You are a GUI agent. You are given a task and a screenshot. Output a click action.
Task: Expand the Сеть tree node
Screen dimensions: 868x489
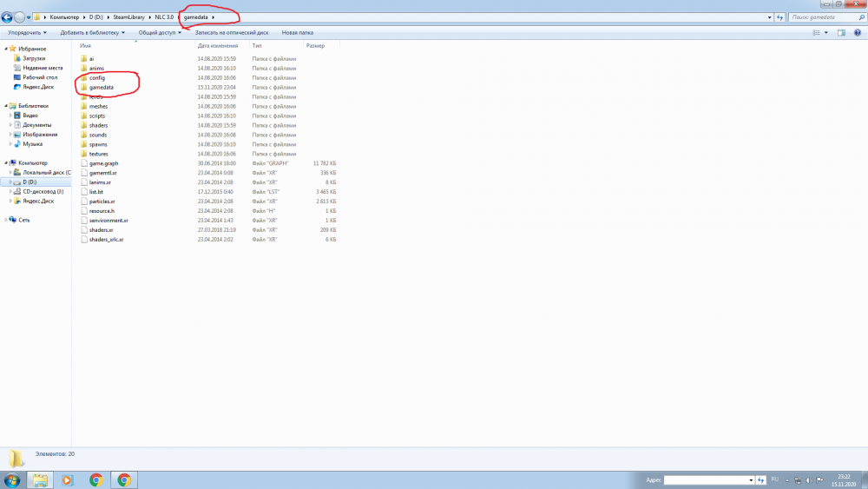coord(6,220)
